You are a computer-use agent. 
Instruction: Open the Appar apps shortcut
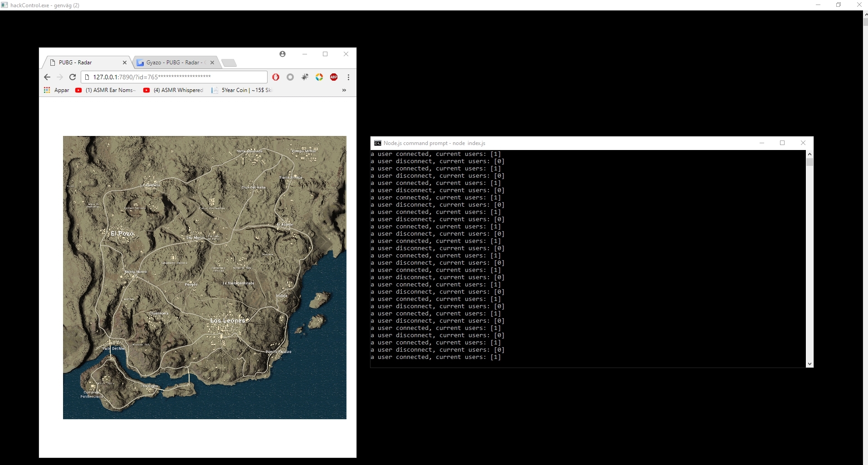pyautogui.click(x=57, y=90)
